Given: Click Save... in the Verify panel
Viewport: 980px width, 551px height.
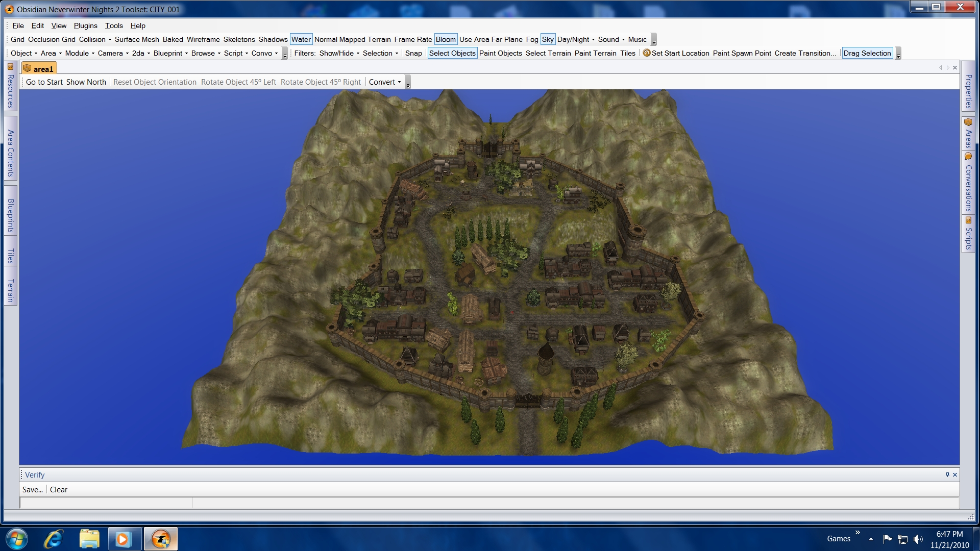Looking at the screenshot, I should click(32, 490).
